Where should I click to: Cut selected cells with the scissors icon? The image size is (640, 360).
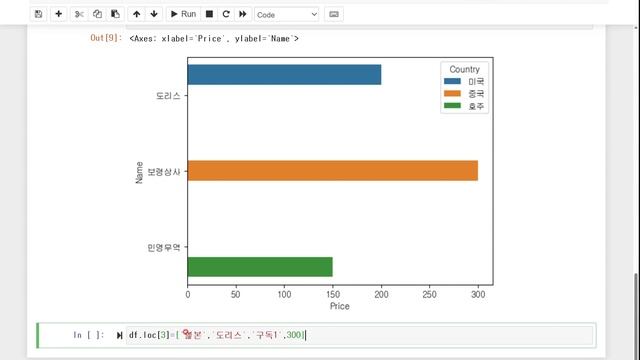(79, 14)
